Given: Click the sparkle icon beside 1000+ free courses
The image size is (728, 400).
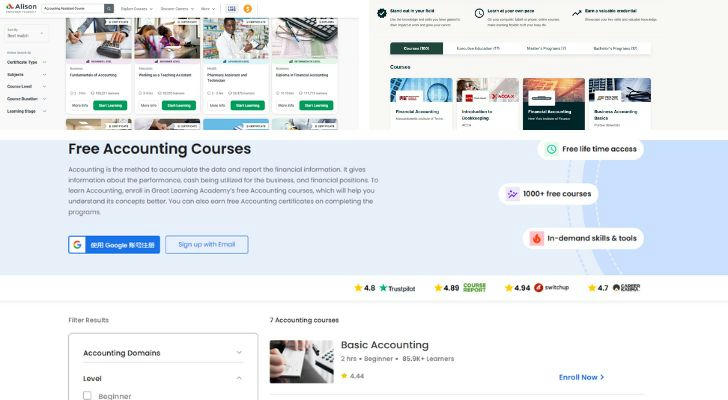Looking at the screenshot, I should (x=512, y=194).
